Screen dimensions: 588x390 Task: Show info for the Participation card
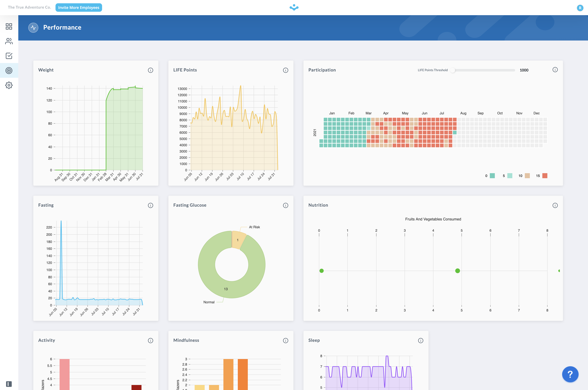[555, 70]
